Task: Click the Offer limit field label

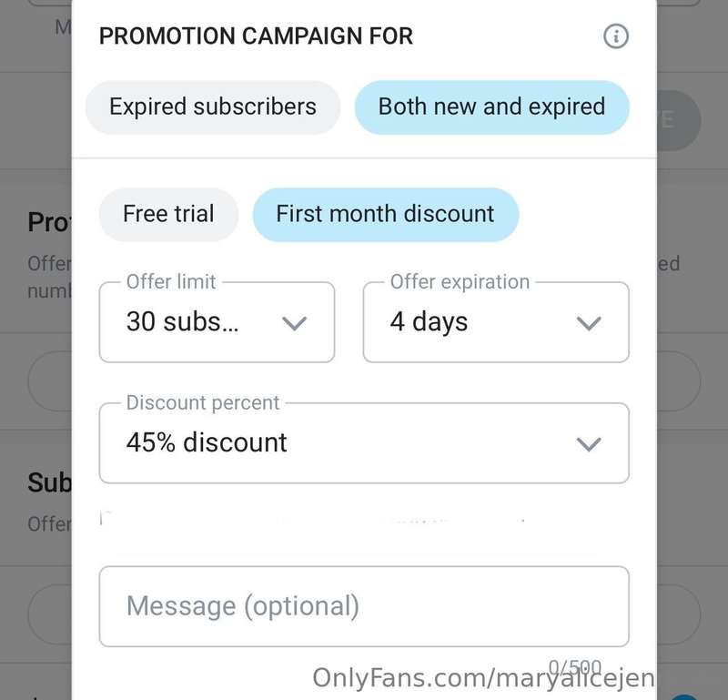Action: pos(171,282)
